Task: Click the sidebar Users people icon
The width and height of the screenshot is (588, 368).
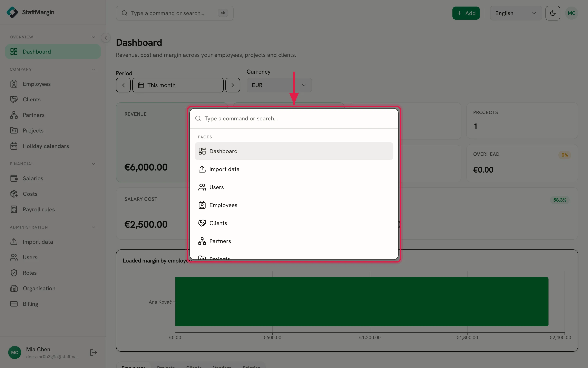Action: tap(14, 257)
